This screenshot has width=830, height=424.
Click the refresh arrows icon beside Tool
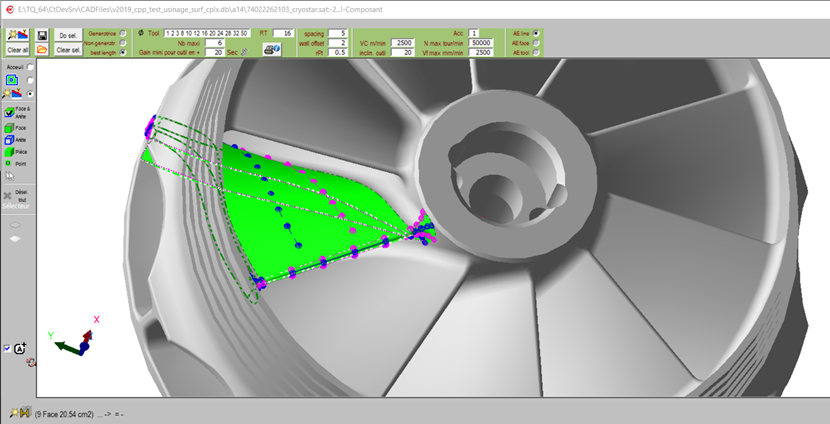[x=141, y=33]
